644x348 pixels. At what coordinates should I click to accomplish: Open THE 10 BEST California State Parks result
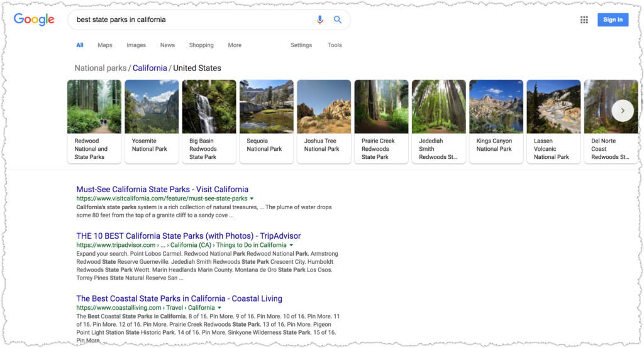[x=189, y=236]
